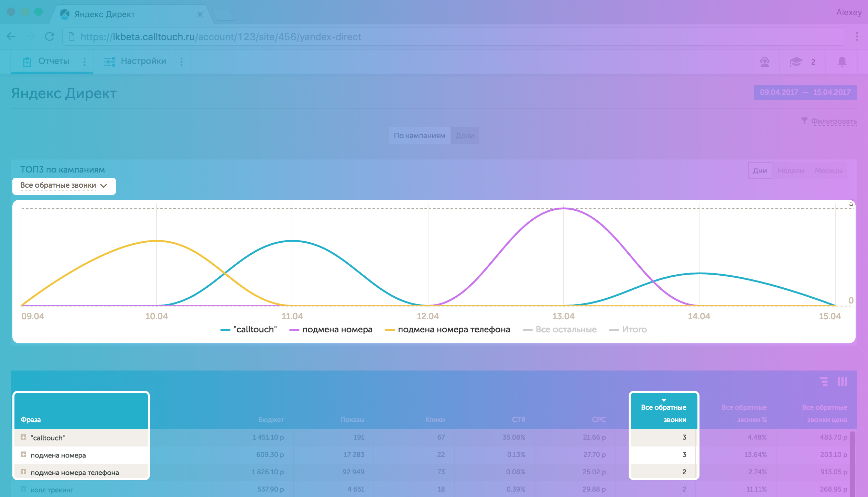The width and height of the screenshot is (868, 497).
Task: Open Настройки three-dot options
Action: tap(182, 62)
